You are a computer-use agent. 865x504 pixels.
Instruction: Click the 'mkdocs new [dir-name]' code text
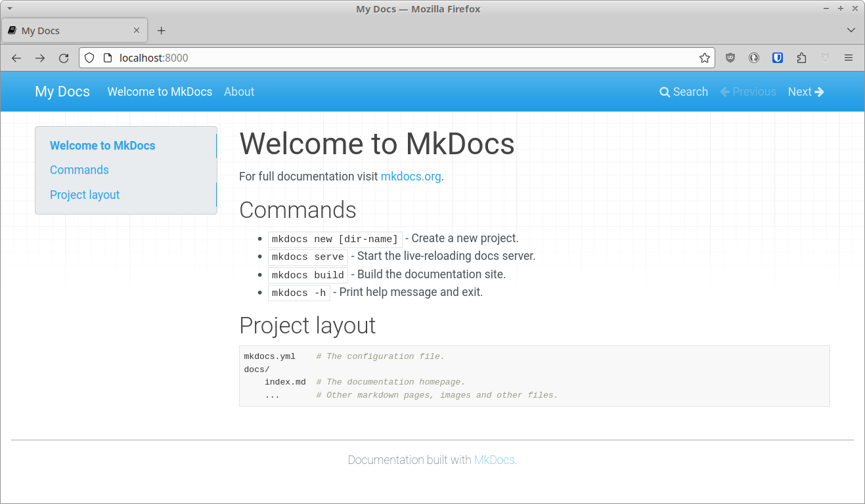coord(335,239)
